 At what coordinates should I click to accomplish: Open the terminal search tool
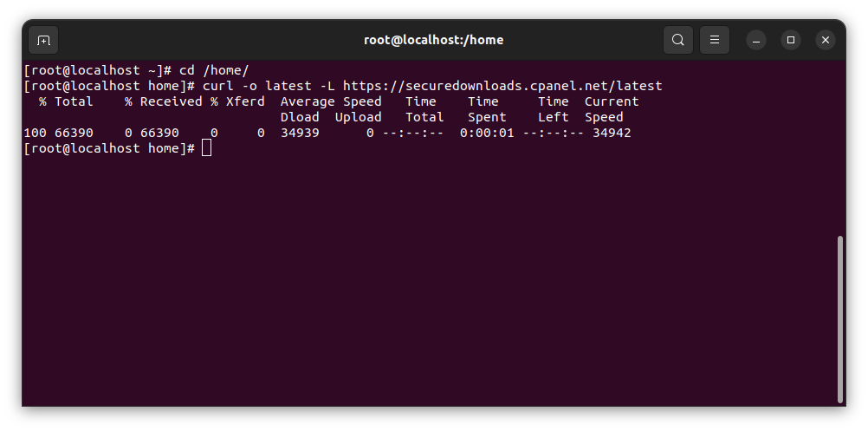[x=678, y=40]
